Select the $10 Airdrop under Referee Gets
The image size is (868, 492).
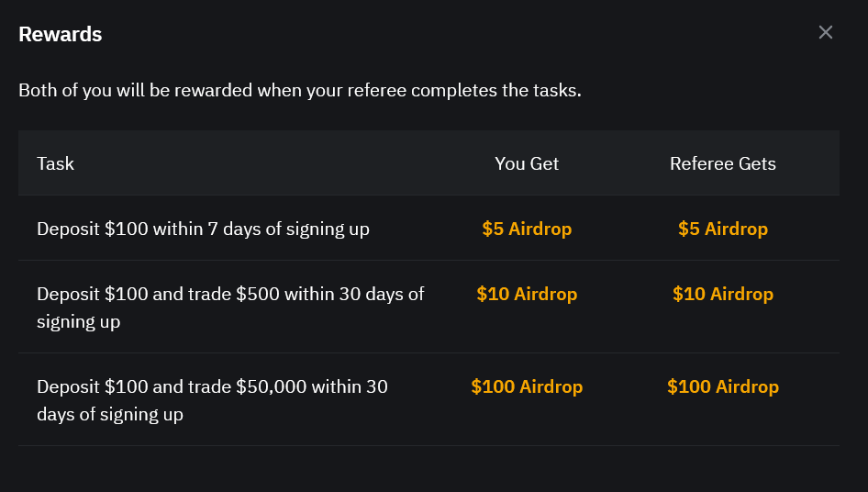723,294
